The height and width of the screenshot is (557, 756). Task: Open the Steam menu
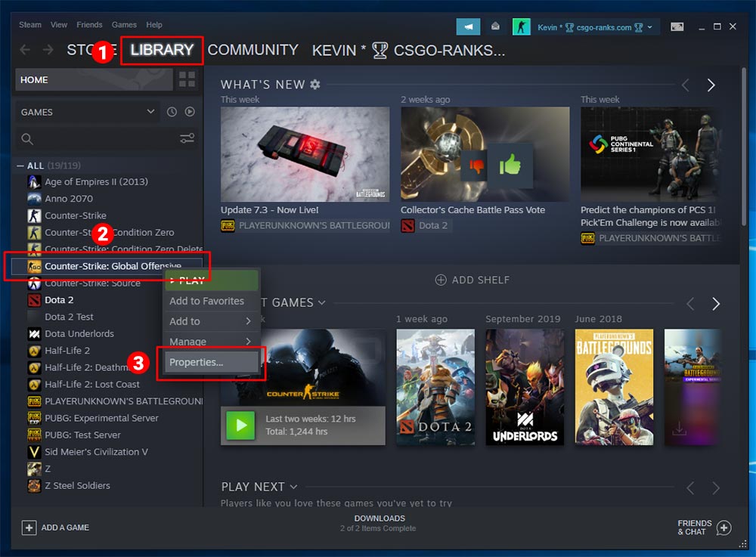30,25
